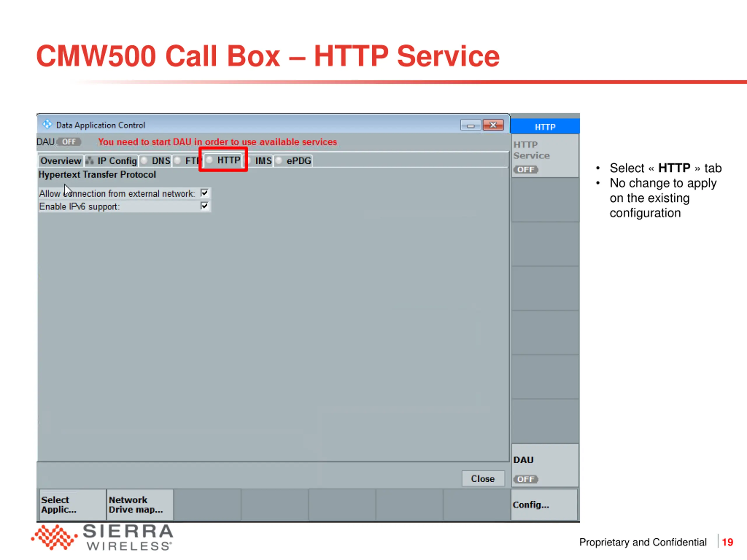Open the ePDG tab
The height and width of the screenshot is (560, 747).
click(x=294, y=161)
